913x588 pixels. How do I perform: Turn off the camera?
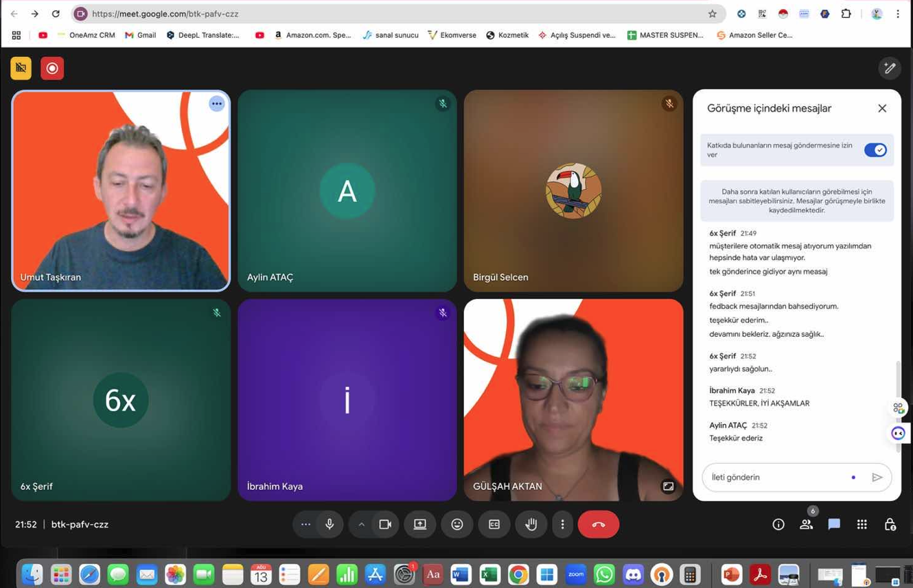[x=385, y=524]
